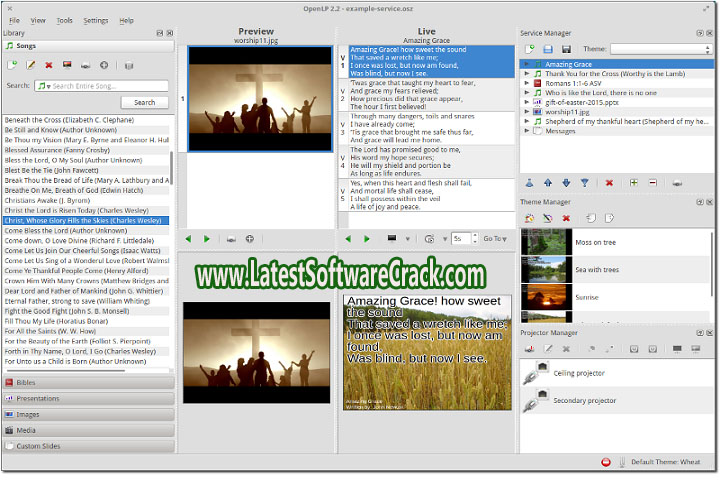Edit the selected theme
This screenshot has width=720, height=480.
click(x=548, y=218)
